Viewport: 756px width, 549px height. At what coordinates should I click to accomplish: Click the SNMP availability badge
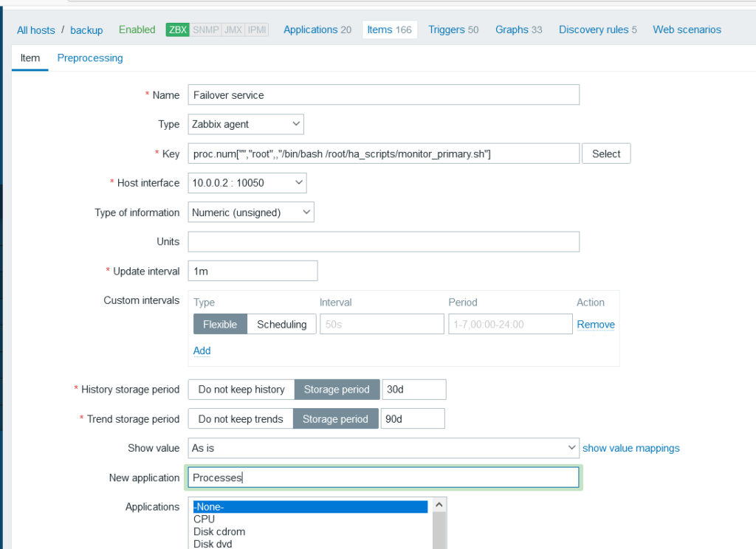click(x=206, y=30)
